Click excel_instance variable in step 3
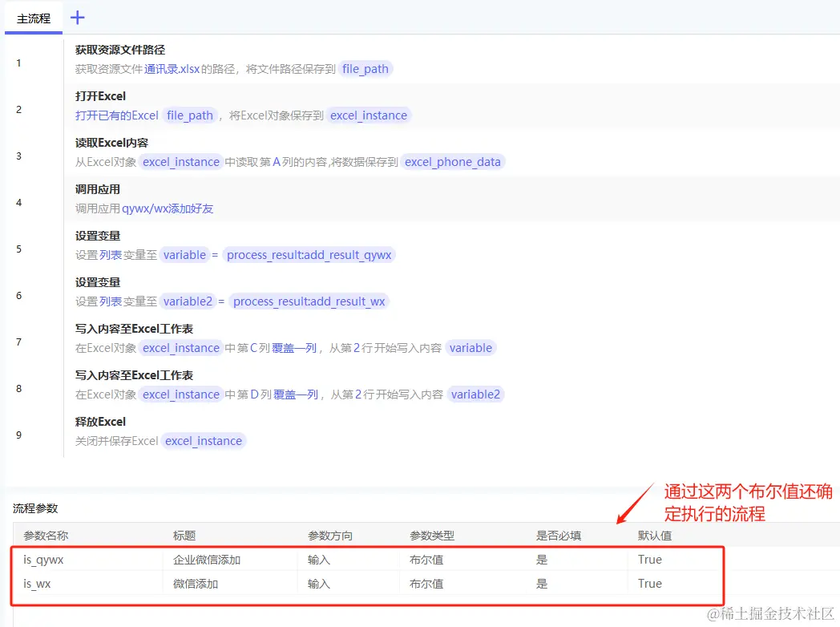840x627 pixels. [181, 163]
